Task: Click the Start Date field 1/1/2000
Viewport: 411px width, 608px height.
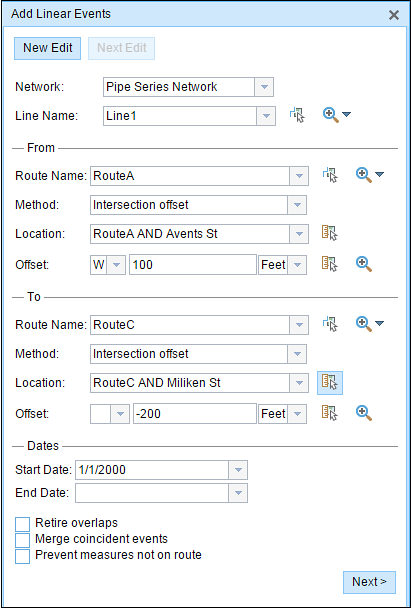Action: coord(152,470)
